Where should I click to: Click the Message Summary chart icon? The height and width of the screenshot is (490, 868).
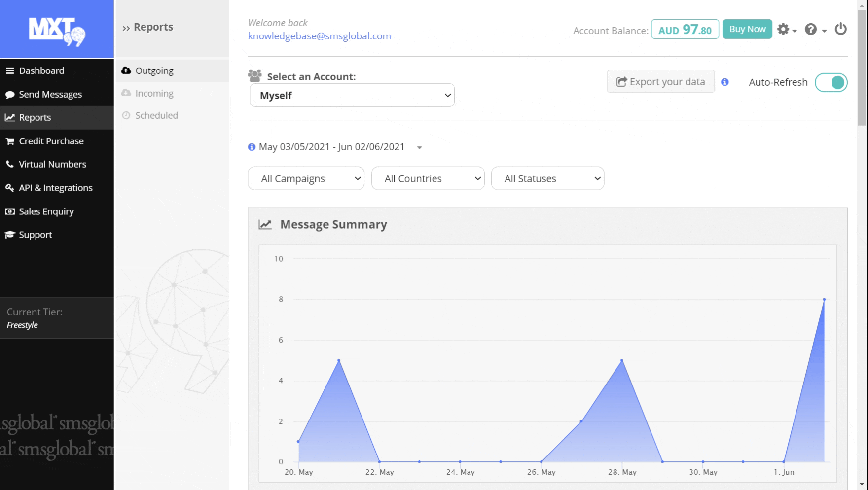[265, 225]
